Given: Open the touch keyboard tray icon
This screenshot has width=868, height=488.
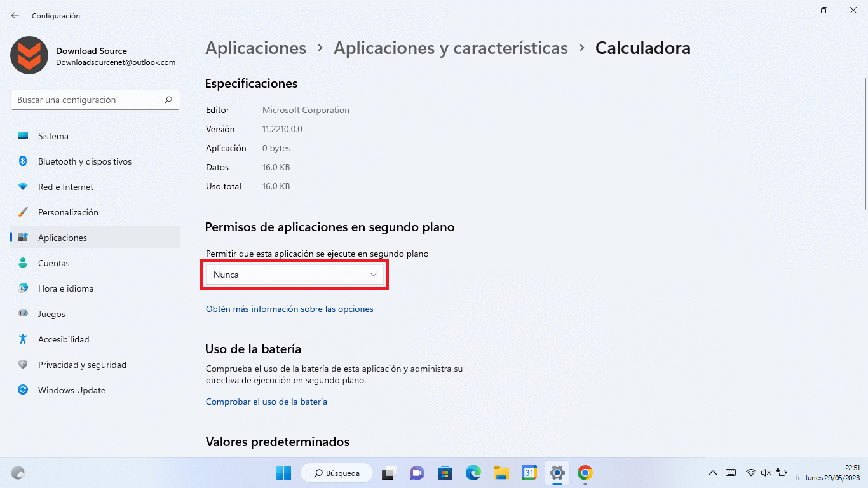Looking at the screenshot, I should (731, 473).
